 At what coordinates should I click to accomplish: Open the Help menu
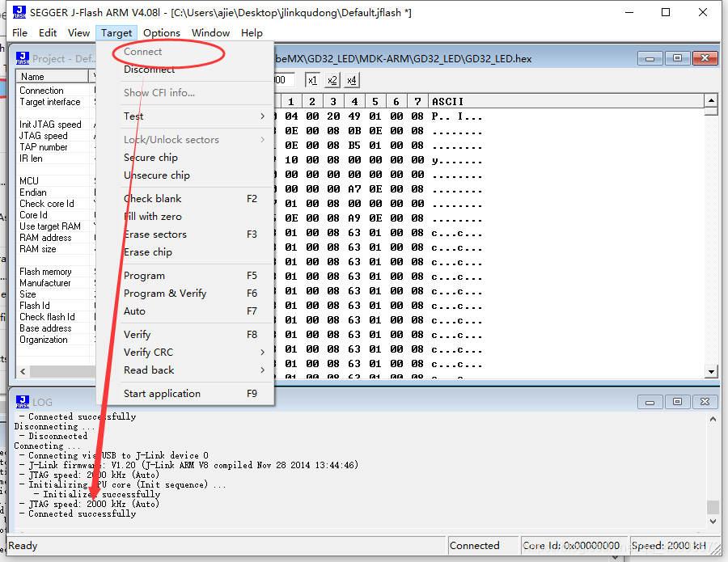(x=252, y=33)
